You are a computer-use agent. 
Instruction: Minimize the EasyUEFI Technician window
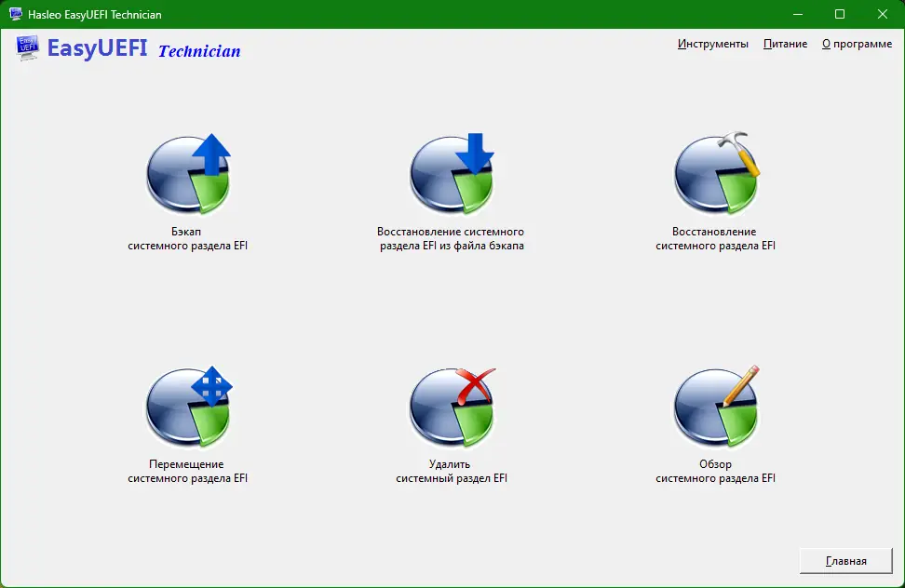pos(798,14)
